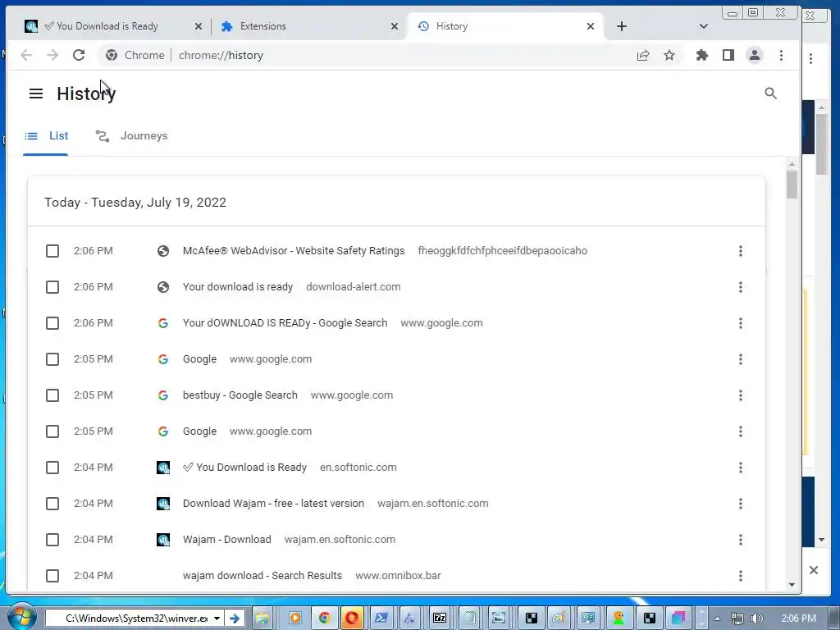This screenshot has width=840, height=630.
Task: Switch to the Journeys view tab
Action: 132,136
